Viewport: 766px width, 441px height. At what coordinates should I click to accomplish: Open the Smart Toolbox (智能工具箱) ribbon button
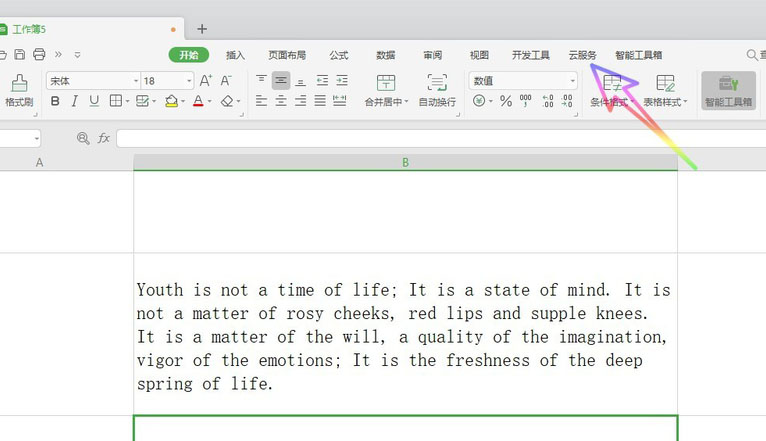click(728, 90)
